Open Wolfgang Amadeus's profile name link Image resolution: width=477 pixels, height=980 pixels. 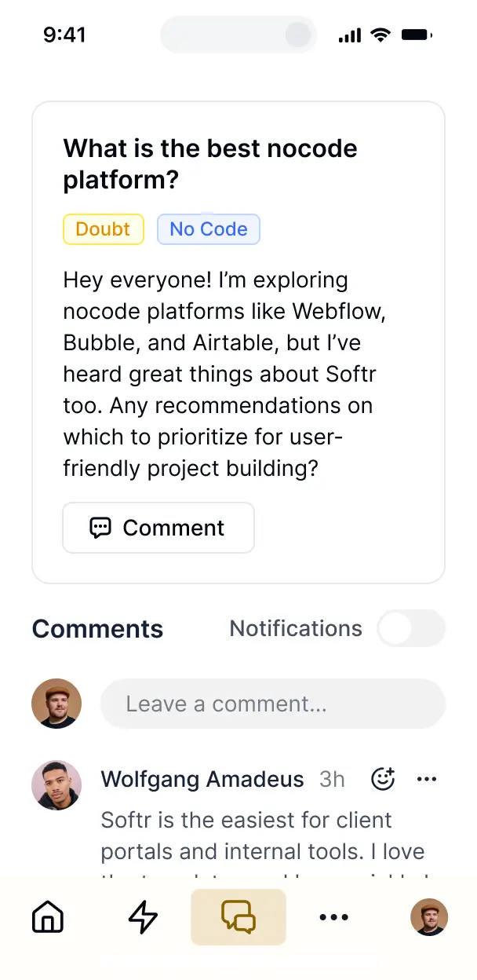(x=202, y=779)
